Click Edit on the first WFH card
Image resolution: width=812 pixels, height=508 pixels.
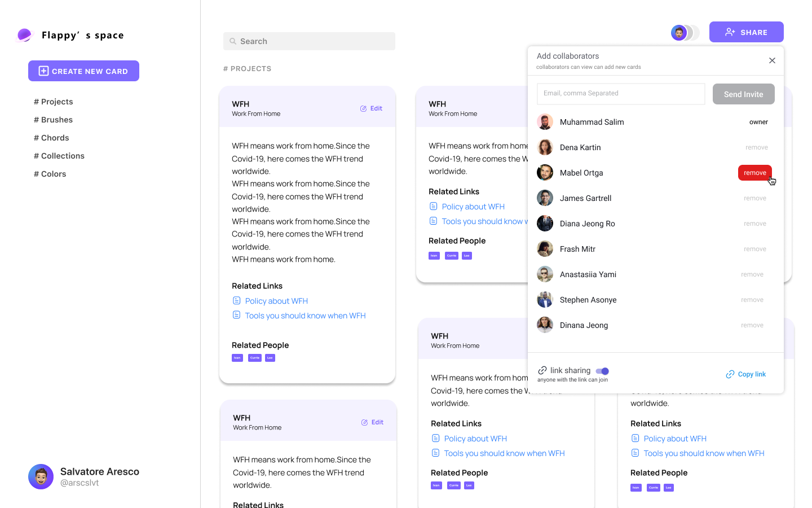376,108
